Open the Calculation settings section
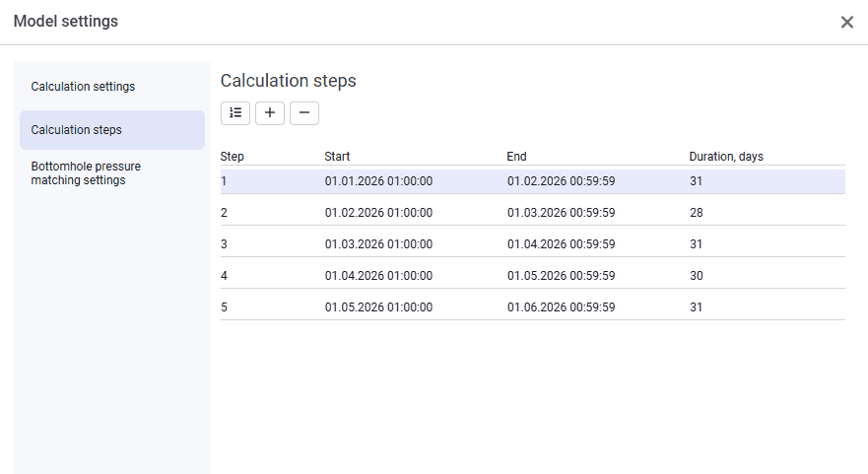 tap(112, 87)
